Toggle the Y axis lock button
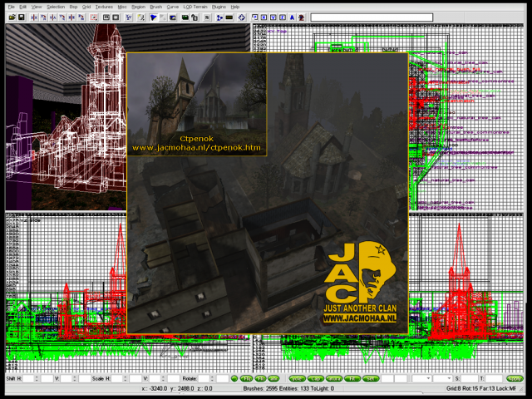This screenshot has height=399, width=532. (273, 17)
